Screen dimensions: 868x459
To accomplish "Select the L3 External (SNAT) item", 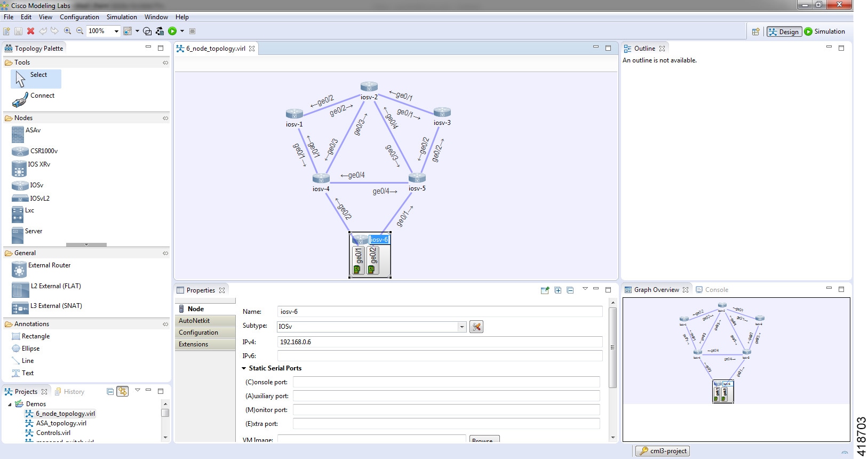I will (47, 307).
